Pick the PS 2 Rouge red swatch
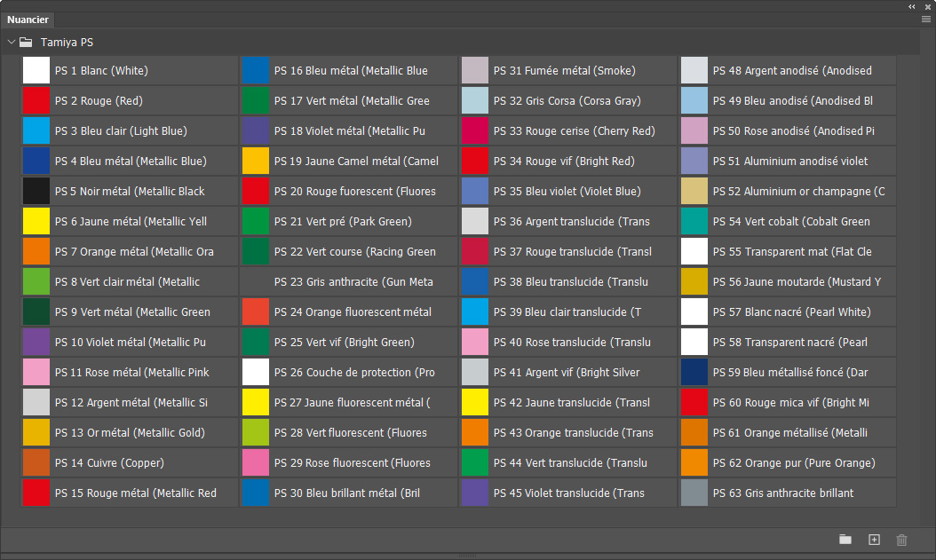The height and width of the screenshot is (560, 936). pyautogui.click(x=36, y=101)
